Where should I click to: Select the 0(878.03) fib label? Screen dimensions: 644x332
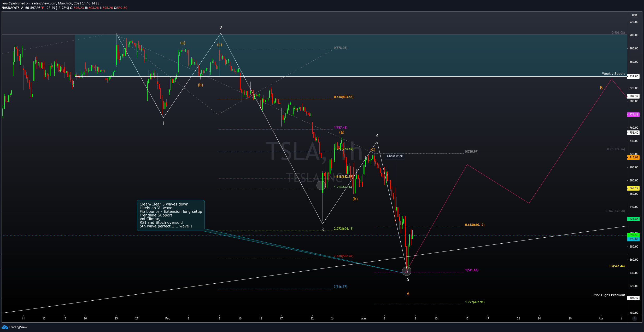point(341,48)
